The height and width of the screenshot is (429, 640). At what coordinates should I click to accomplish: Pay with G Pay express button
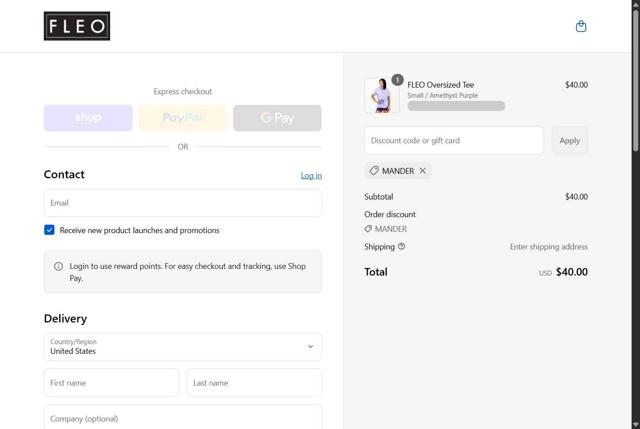[278, 118]
